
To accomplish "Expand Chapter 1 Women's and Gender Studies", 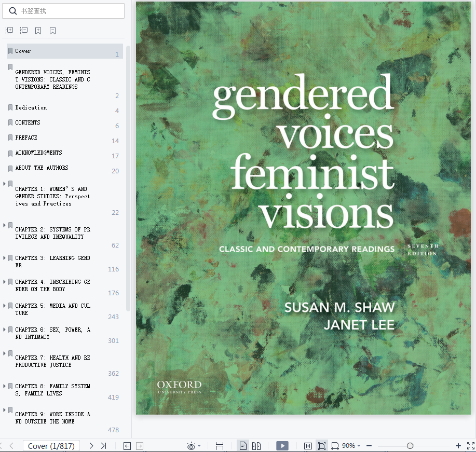I will click(x=4, y=184).
